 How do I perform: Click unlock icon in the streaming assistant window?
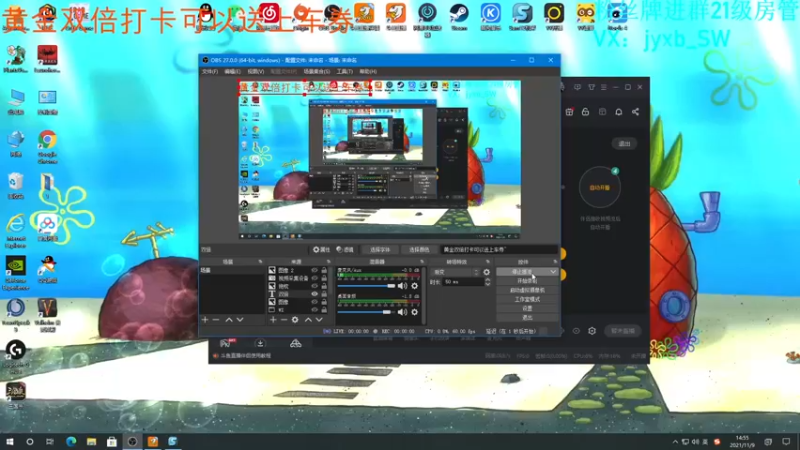585,112
